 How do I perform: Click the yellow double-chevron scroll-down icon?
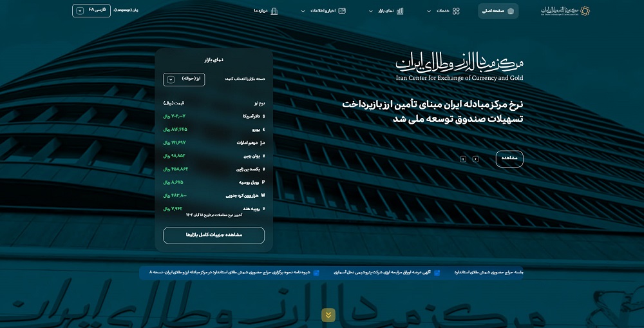pos(328,315)
